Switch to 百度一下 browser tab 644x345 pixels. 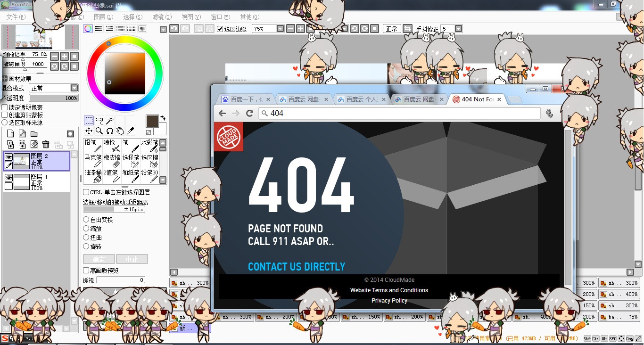click(246, 99)
